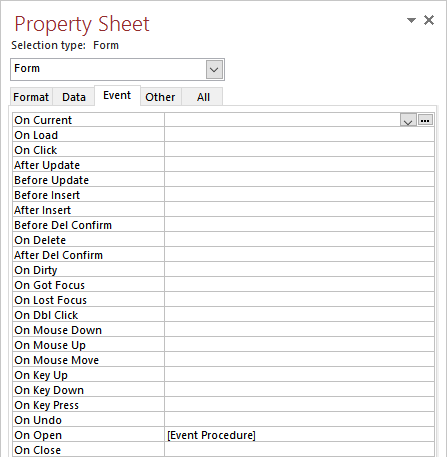Switch to the Format tab
The height and width of the screenshot is (457, 447).
pos(31,97)
